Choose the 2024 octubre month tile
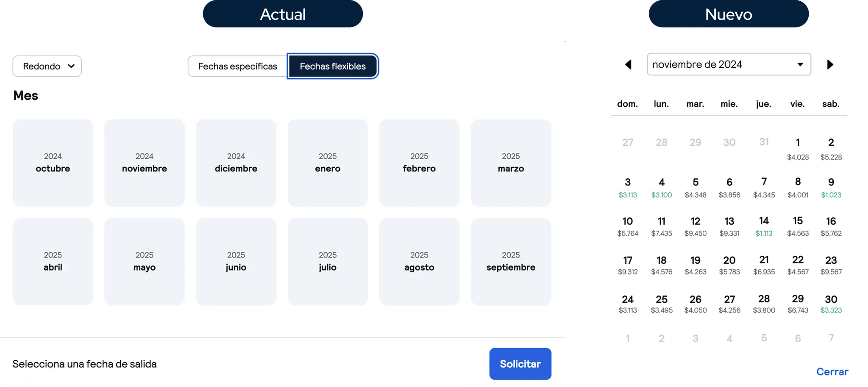The width and height of the screenshot is (868, 387). tap(53, 163)
